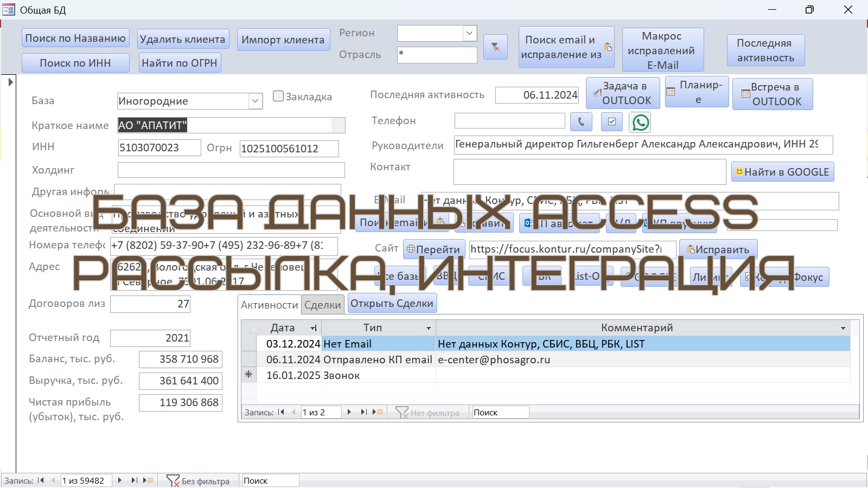This screenshot has width=868, height=488.
Task: Jump to last record in bottom navigator
Action: pyautogui.click(x=134, y=480)
